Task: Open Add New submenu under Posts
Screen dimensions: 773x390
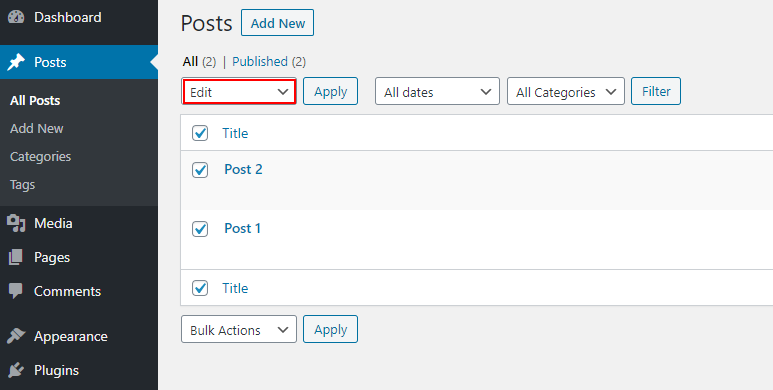Action: (x=36, y=129)
